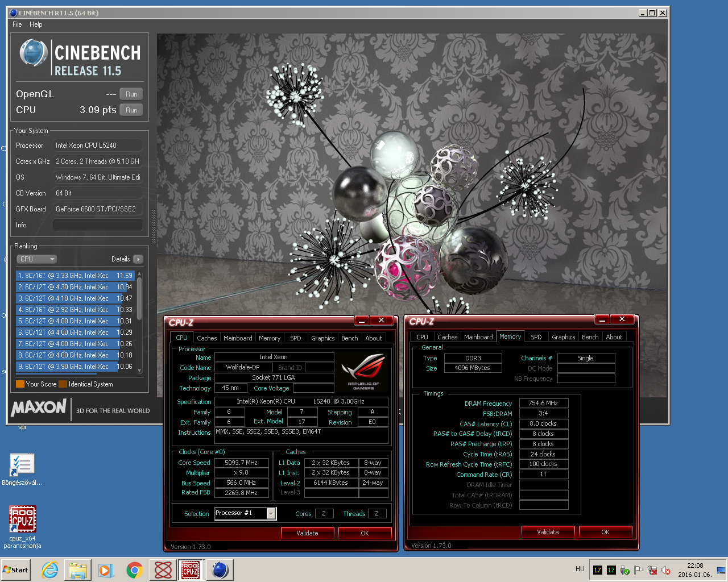The width and height of the screenshot is (728, 582).
Task: Click Cinebench title bar sphere icon
Action: coord(14,13)
